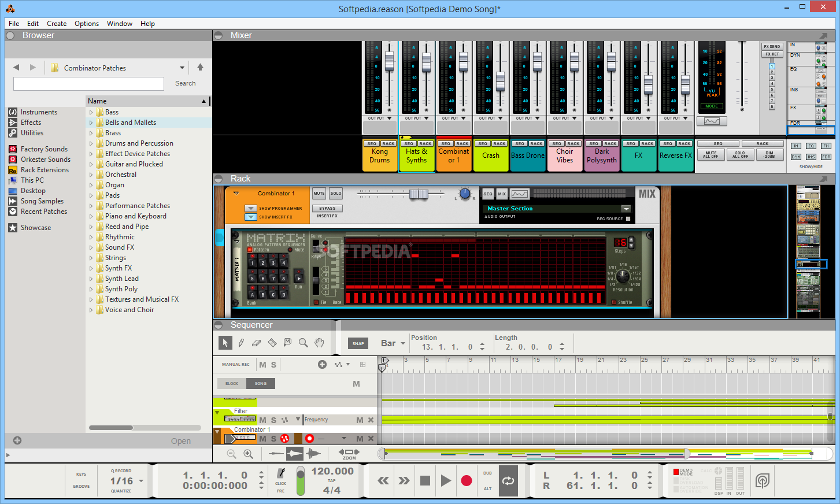Expand the Bass folder
This screenshot has height=504, width=840.
click(91, 112)
